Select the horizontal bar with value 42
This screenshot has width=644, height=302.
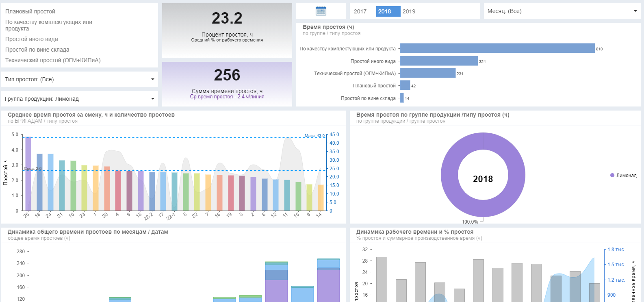[405, 85]
